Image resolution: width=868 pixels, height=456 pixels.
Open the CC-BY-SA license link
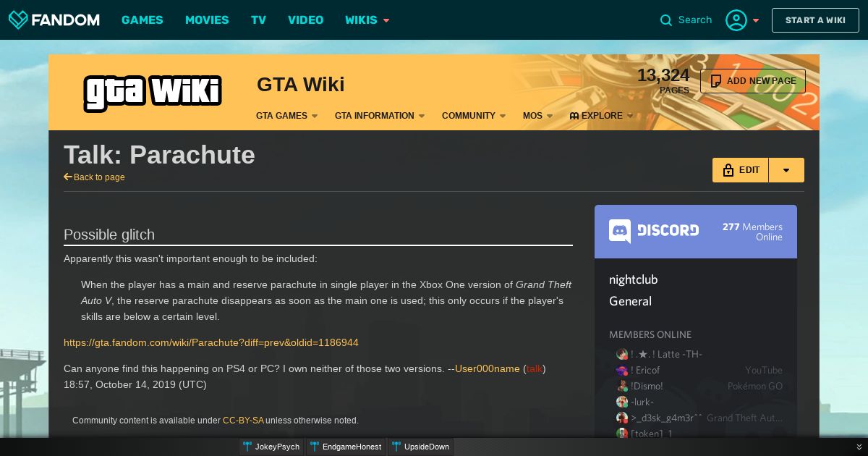point(243,421)
